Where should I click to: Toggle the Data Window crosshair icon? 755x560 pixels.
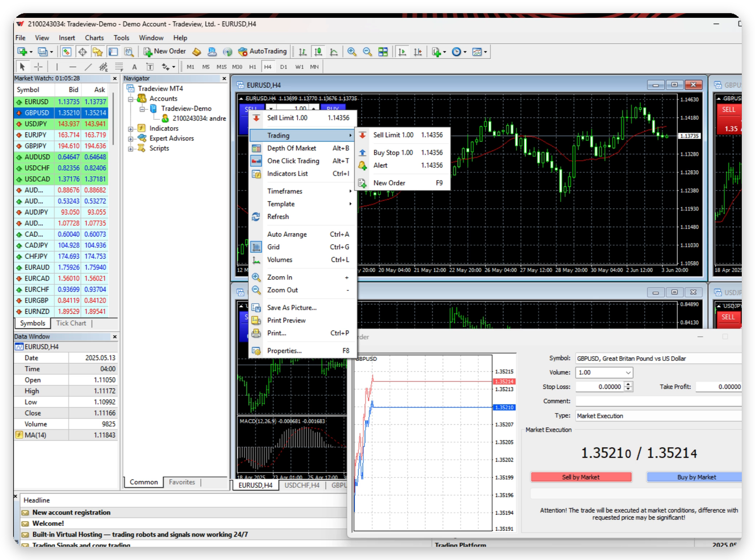[x=82, y=51]
